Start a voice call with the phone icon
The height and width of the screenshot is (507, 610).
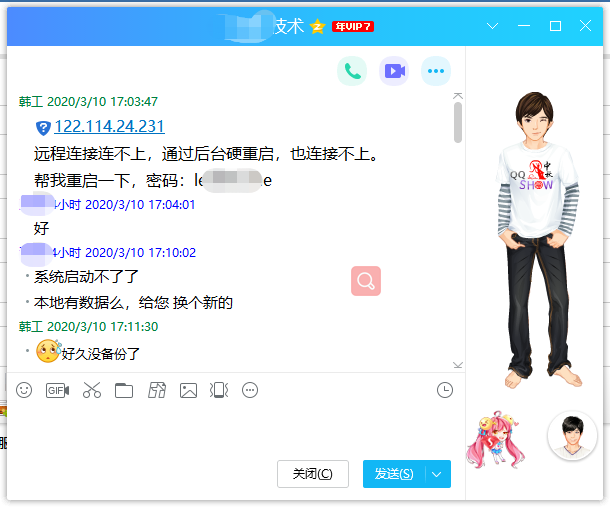[352, 71]
